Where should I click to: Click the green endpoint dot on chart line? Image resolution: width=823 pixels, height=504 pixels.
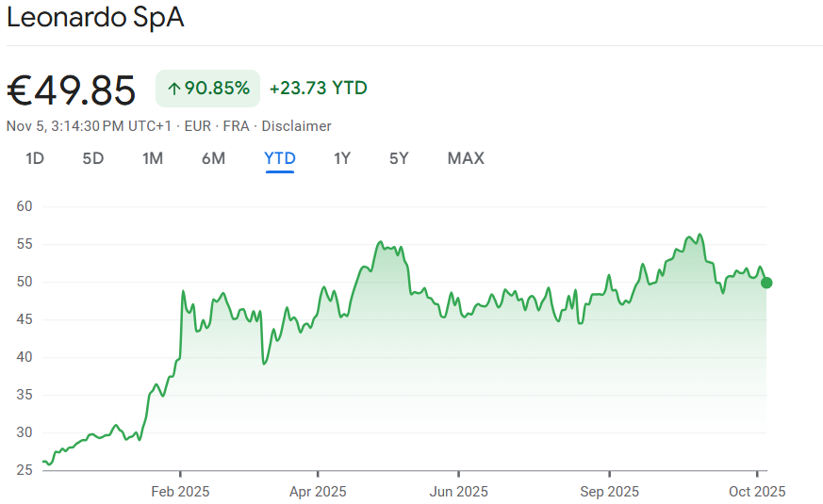pos(766,283)
